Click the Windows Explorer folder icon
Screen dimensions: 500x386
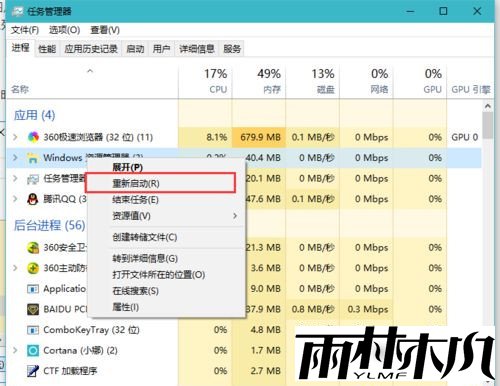(33, 158)
